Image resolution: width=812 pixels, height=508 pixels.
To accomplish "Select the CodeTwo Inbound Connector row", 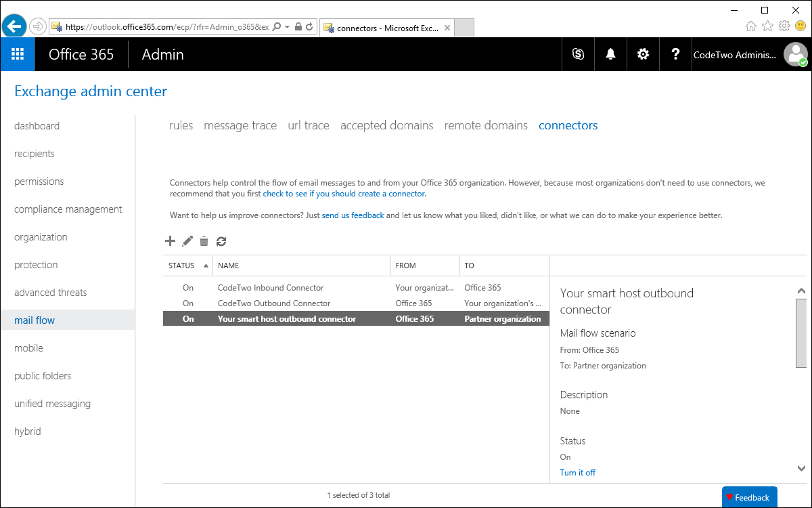I will click(356, 288).
